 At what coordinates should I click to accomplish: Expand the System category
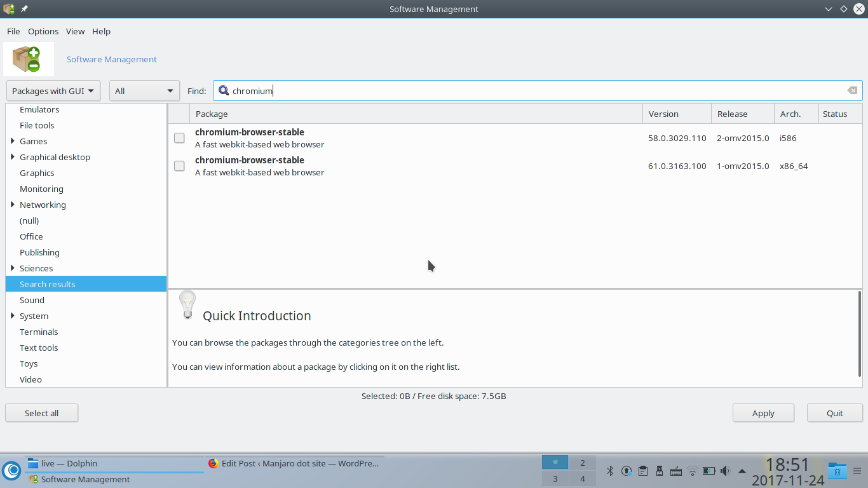(x=13, y=316)
